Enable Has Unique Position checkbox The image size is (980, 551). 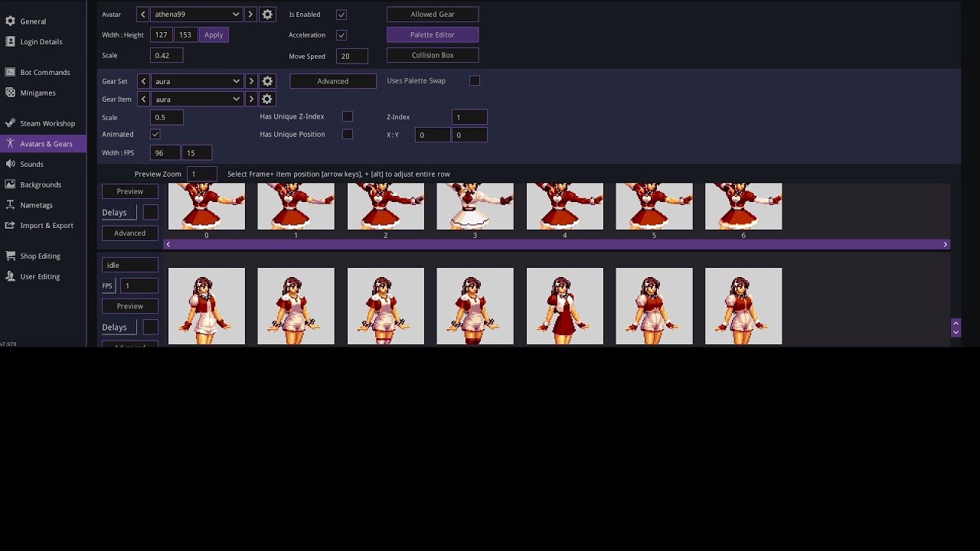pos(348,134)
